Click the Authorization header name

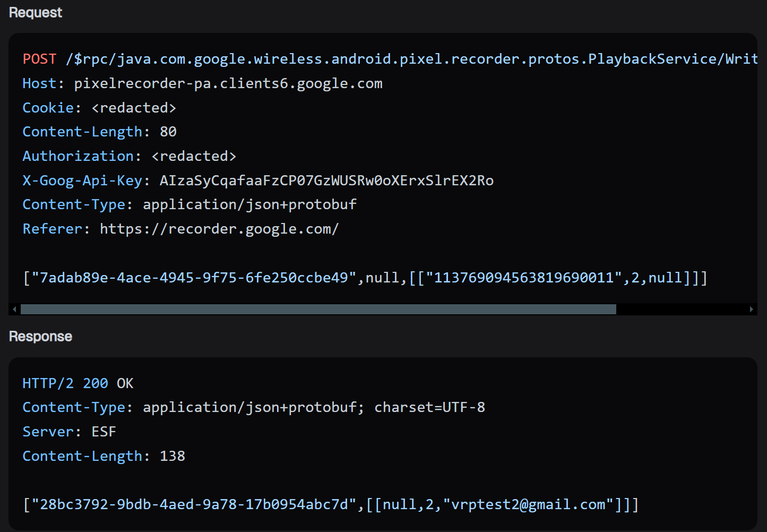[x=78, y=156]
